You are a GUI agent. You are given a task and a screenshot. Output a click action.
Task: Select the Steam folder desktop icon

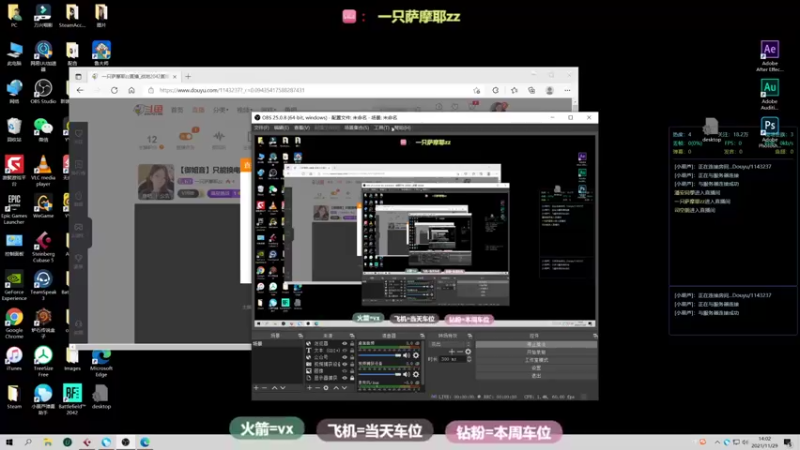[14, 397]
